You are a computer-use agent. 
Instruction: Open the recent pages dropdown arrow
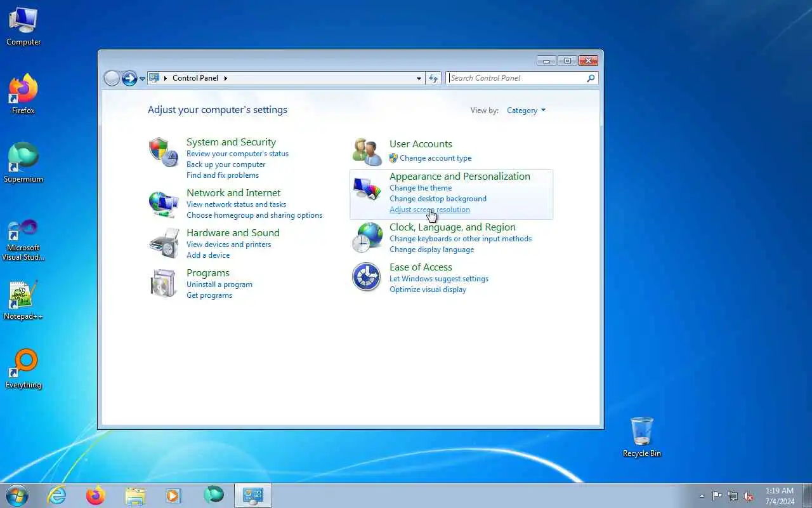coord(142,79)
